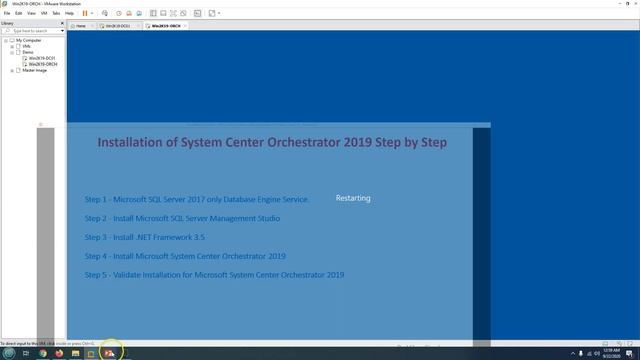Screen dimensions: 640x360
Task: Switch to the Home tab
Action: click(x=81, y=26)
